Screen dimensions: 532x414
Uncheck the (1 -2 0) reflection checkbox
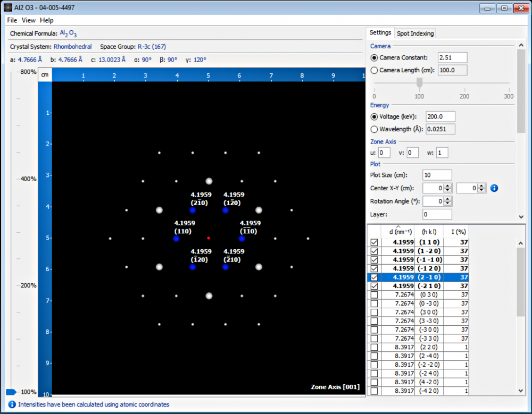(374, 251)
